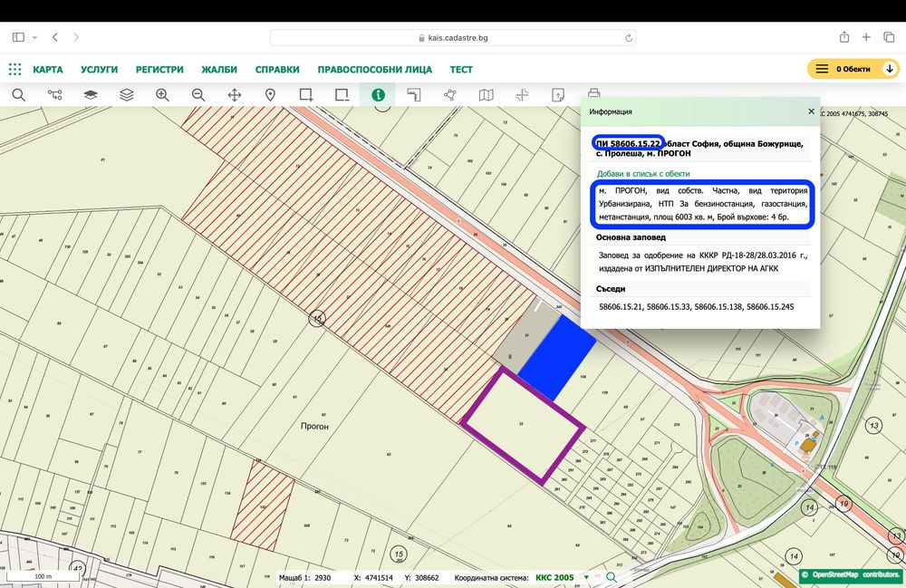Click the zoom out tool
The width and height of the screenshot is (906, 588).
198,94
